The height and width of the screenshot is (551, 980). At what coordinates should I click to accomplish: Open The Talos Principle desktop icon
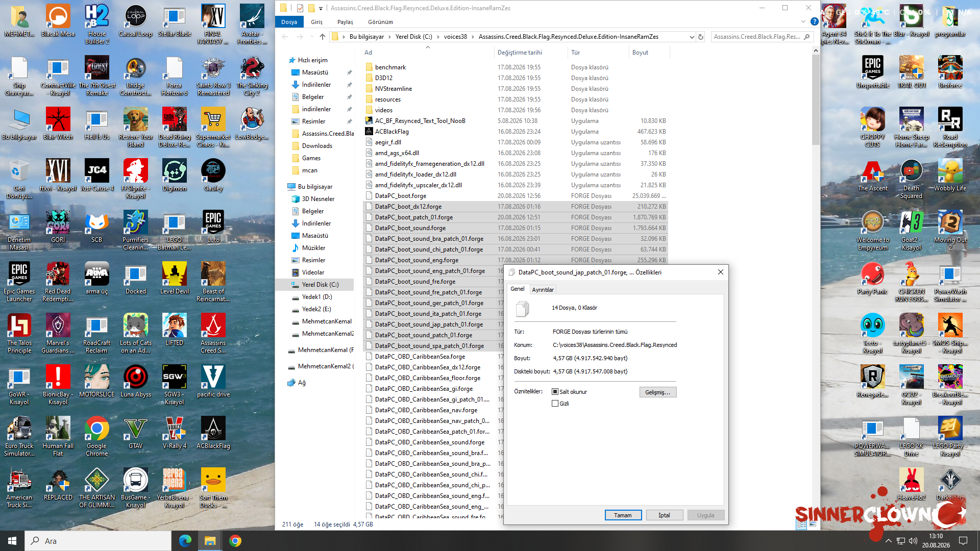point(19,334)
